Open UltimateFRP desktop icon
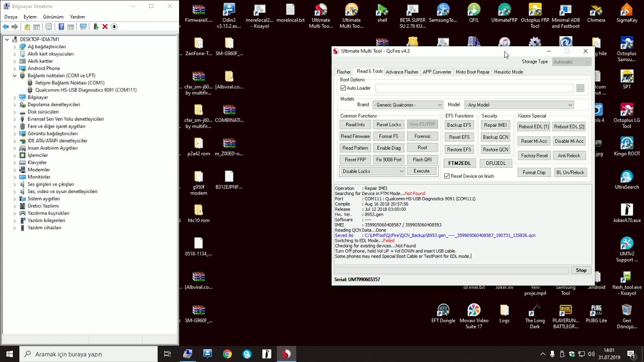The image size is (644, 362). click(x=504, y=13)
